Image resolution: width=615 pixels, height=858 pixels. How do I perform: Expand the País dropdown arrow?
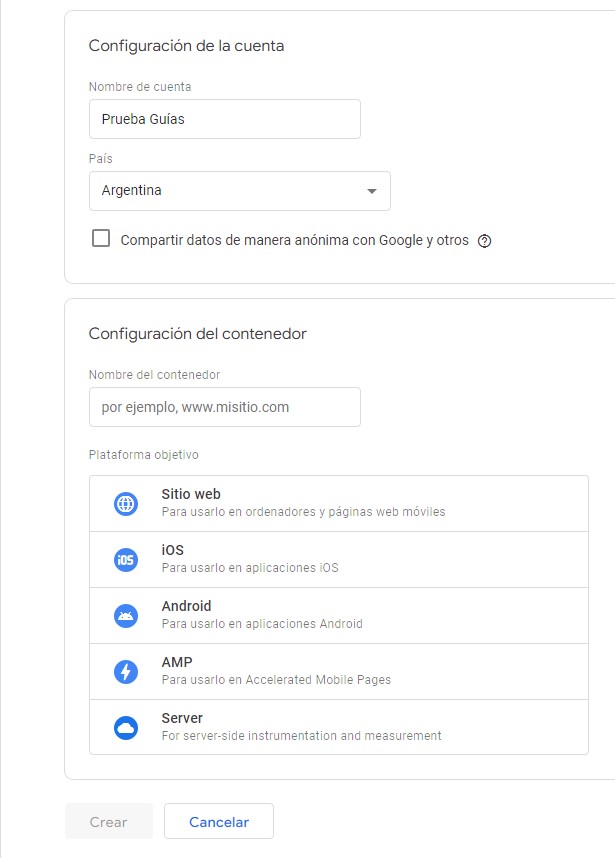pos(371,191)
